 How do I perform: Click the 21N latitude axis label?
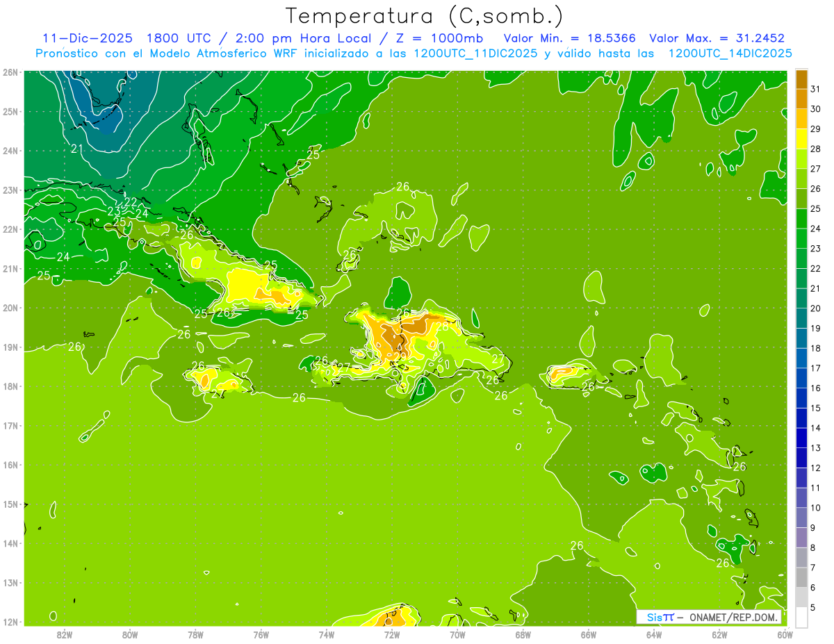pos(10,268)
